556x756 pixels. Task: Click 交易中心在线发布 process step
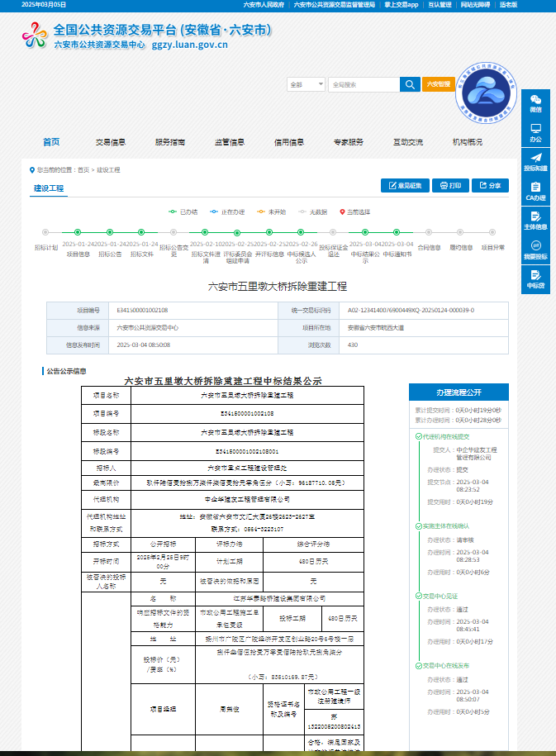coord(446,666)
